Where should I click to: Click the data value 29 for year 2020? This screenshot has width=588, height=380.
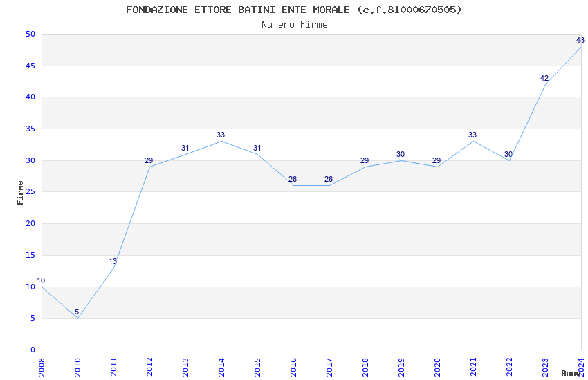tap(437, 160)
